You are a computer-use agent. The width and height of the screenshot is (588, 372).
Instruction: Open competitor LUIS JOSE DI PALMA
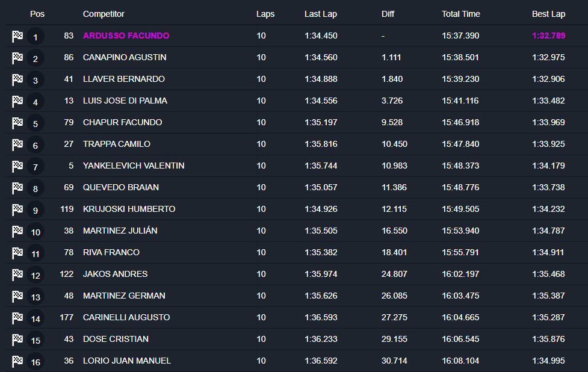click(125, 101)
